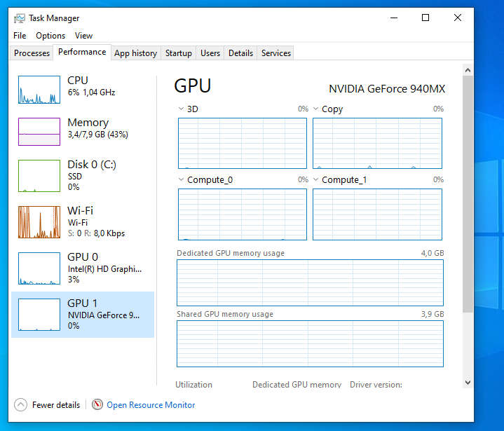Open the File menu
The image size is (504, 431).
tap(20, 36)
